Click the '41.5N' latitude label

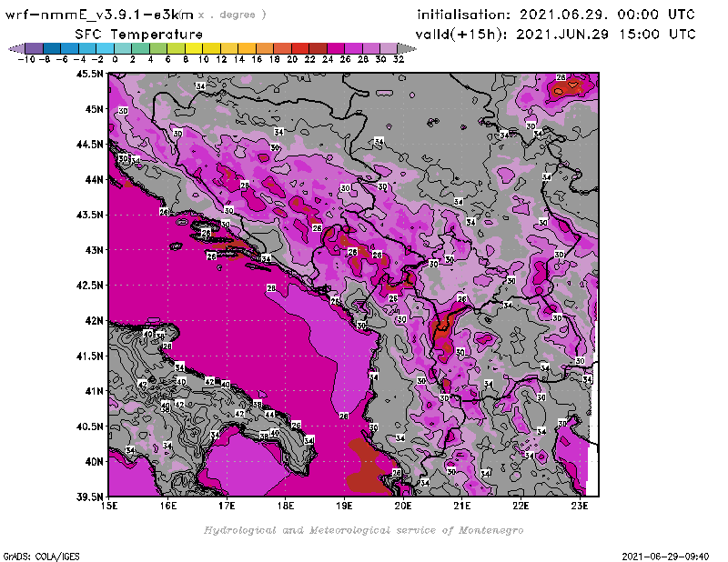89,356
